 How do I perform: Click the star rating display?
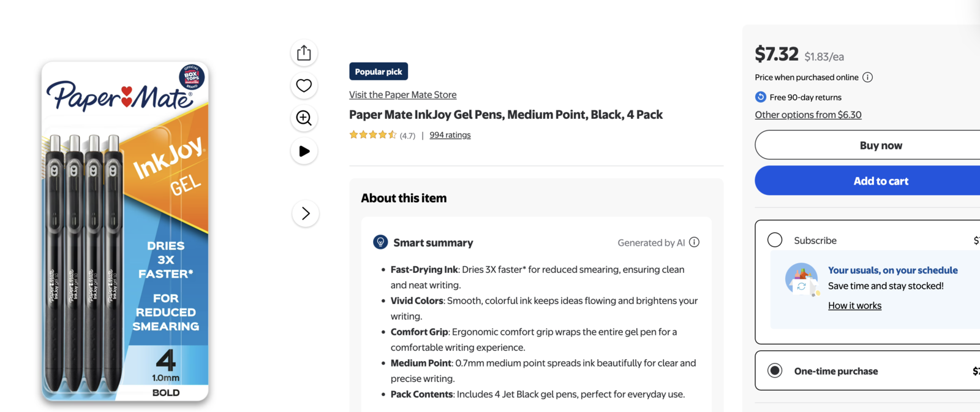tap(373, 135)
